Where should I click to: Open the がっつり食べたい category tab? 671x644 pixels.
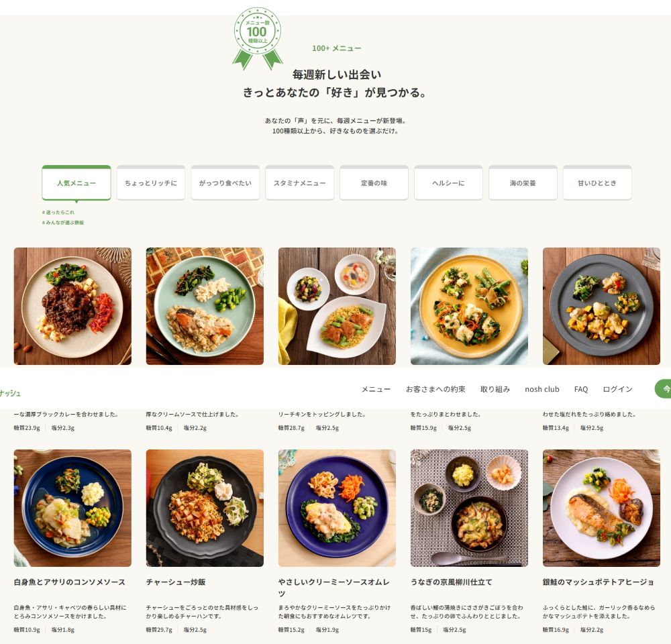(225, 182)
